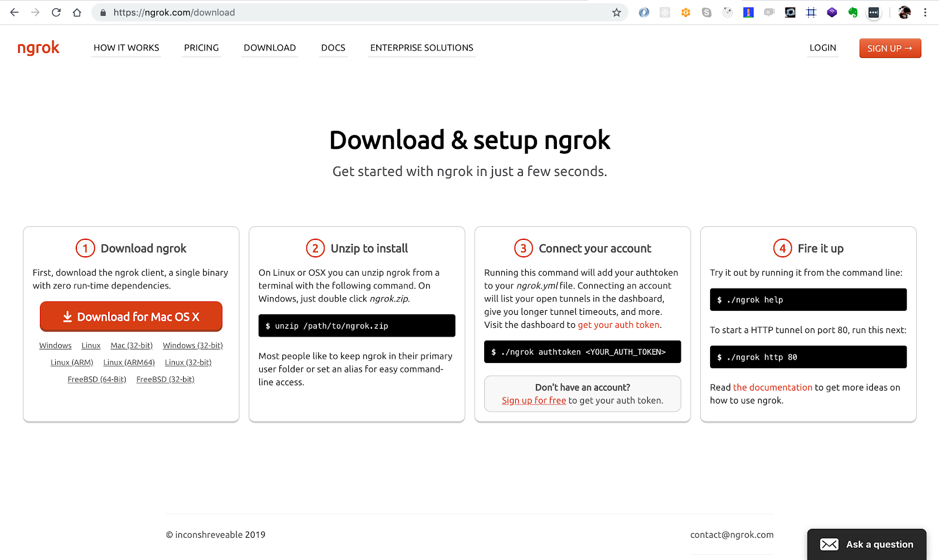
Task: Open the Skype extension icon
Action: 707,12
